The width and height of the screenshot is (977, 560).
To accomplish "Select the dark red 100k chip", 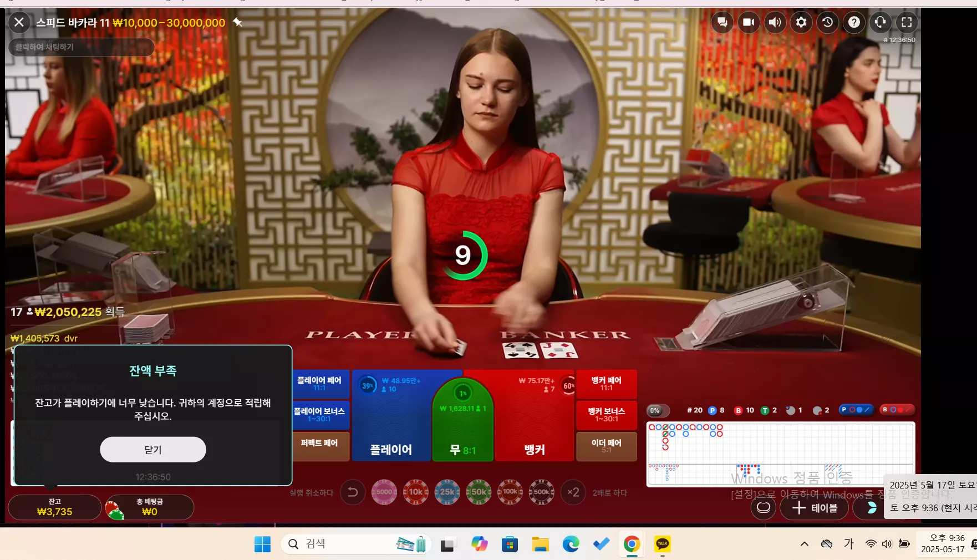I will point(510,492).
